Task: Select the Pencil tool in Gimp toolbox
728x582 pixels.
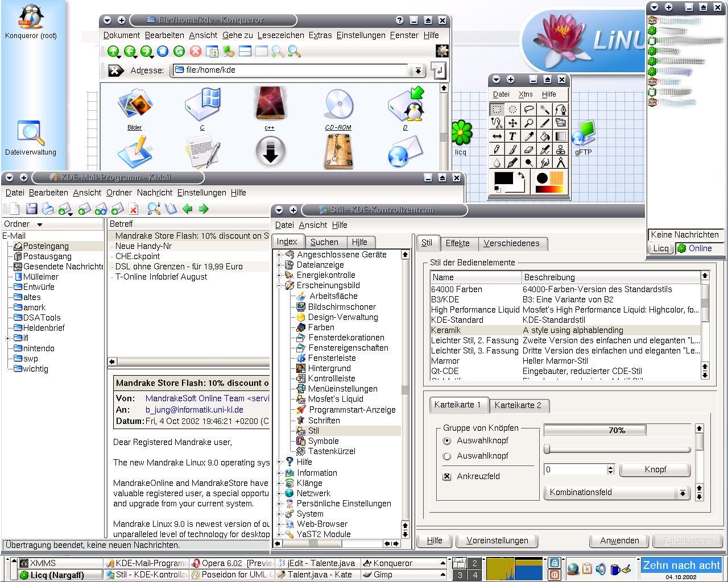Action: pyautogui.click(x=497, y=149)
